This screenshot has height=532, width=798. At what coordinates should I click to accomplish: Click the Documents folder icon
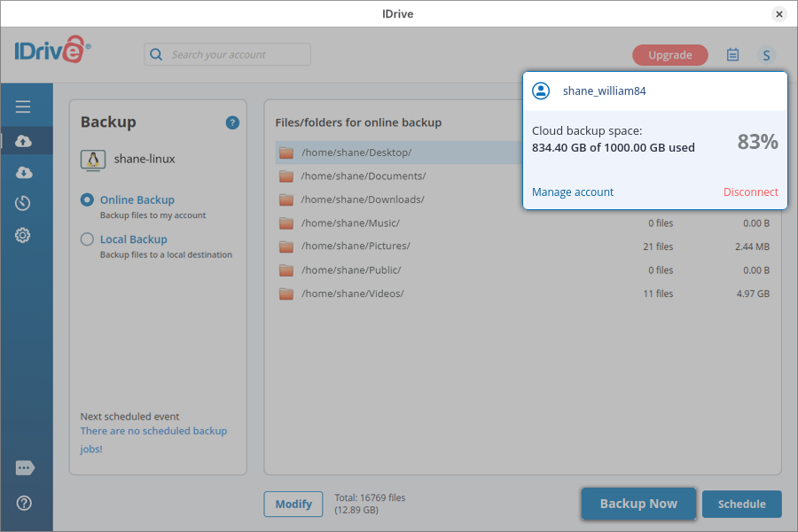[286, 176]
